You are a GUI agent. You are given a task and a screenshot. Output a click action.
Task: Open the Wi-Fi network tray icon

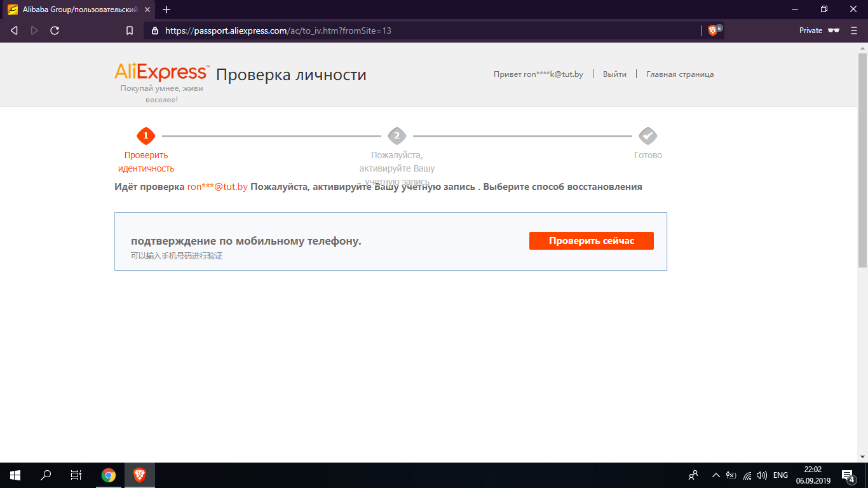coord(747,475)
